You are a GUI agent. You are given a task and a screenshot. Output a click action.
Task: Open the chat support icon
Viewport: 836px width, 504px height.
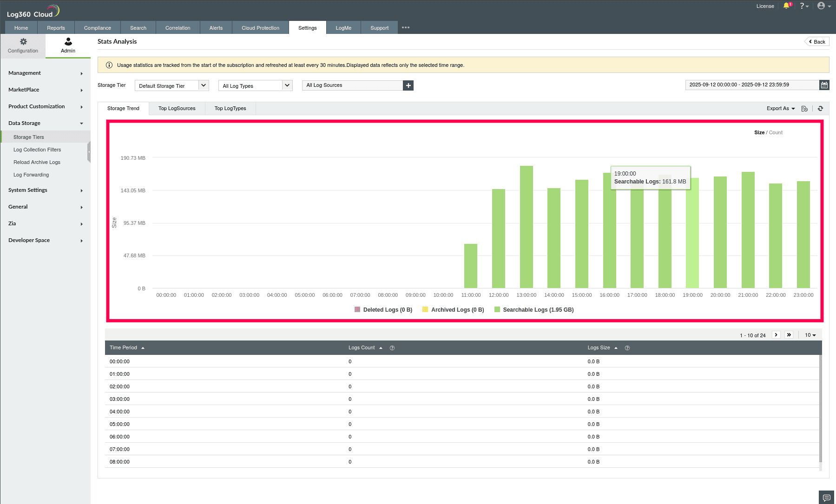coord(826,497)
